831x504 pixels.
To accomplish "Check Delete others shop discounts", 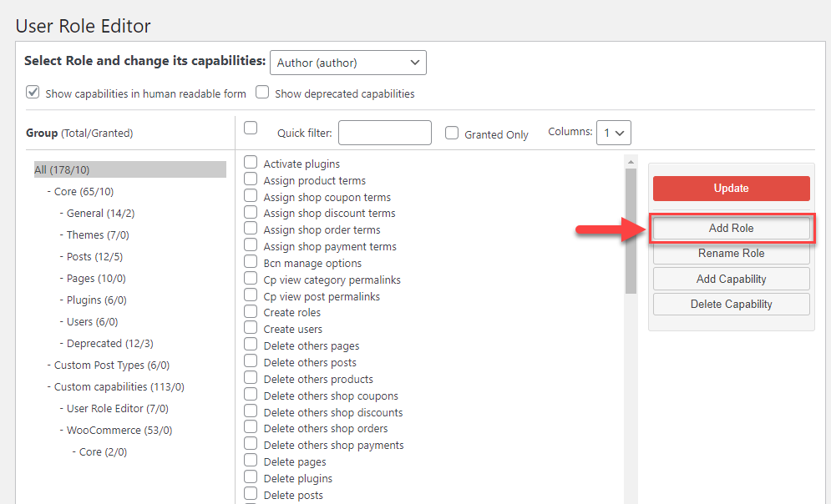I will [251, 411].
